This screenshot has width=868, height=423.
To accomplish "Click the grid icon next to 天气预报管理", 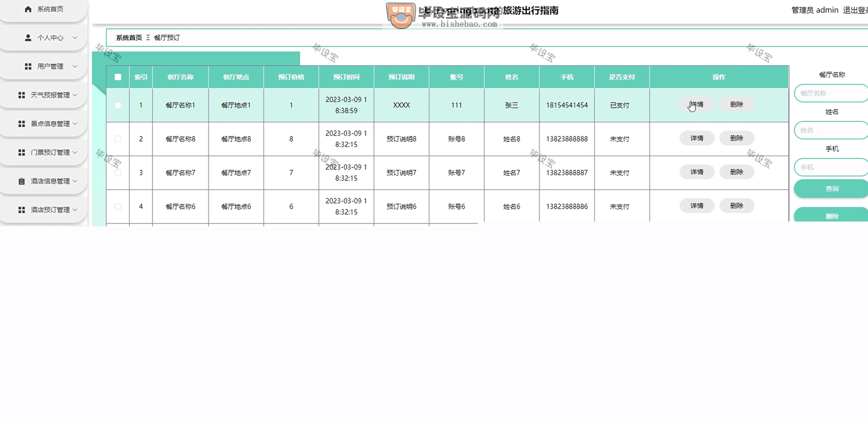I will [x=22, y=95].
